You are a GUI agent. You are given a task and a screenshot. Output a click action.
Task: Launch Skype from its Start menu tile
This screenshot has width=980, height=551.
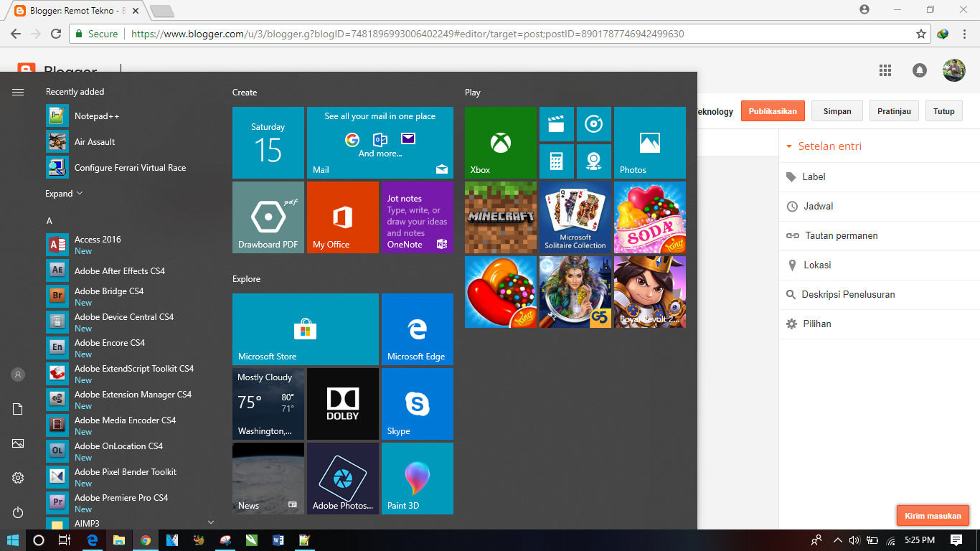click(x=417, y=403)
